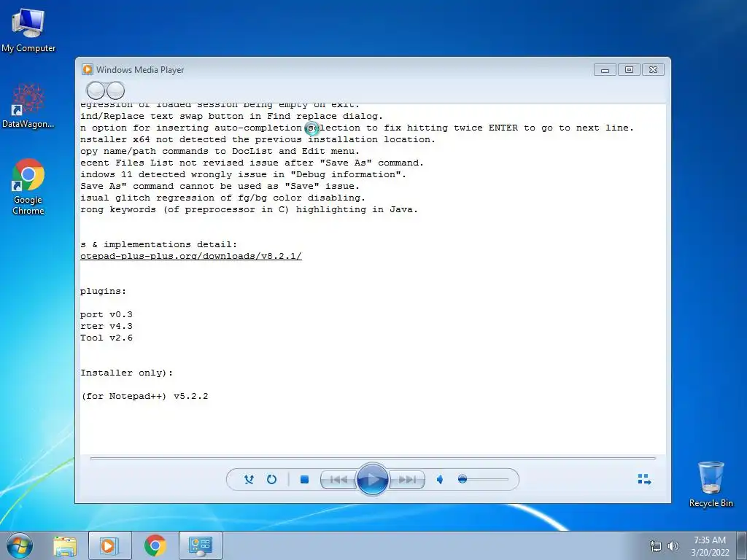Mute the Media Player speaker icon
The width and height of the screenshot is (747, 560).
tap(440, 479)
